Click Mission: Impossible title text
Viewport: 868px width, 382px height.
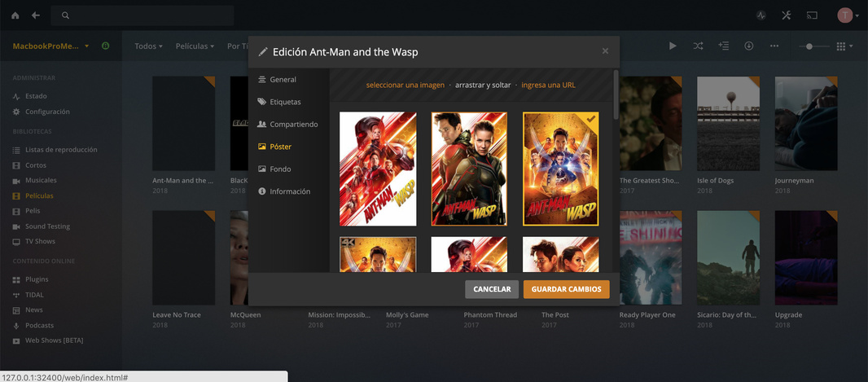pos(339,315)
